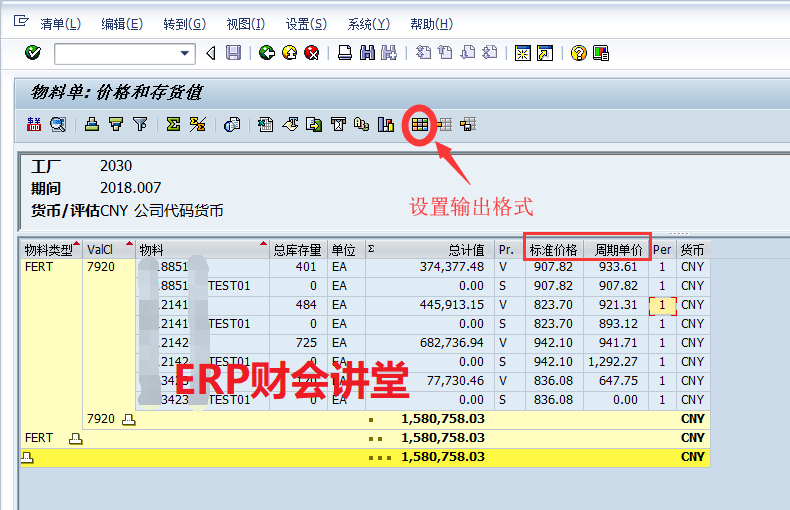Open Help via yellow question mark icon
The height and width of the screenshot is (510, 790).
point(578,53)
